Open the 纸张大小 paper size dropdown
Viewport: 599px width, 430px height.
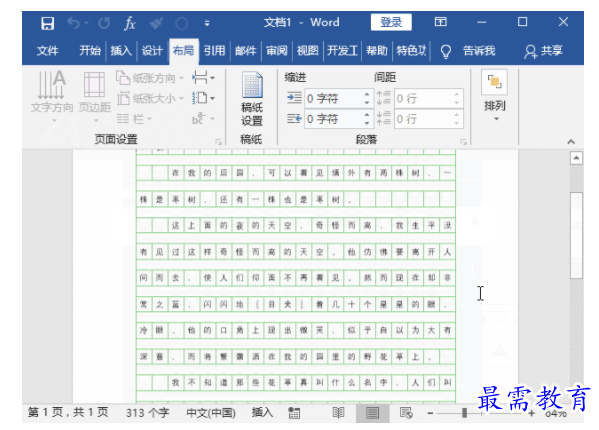150,99
